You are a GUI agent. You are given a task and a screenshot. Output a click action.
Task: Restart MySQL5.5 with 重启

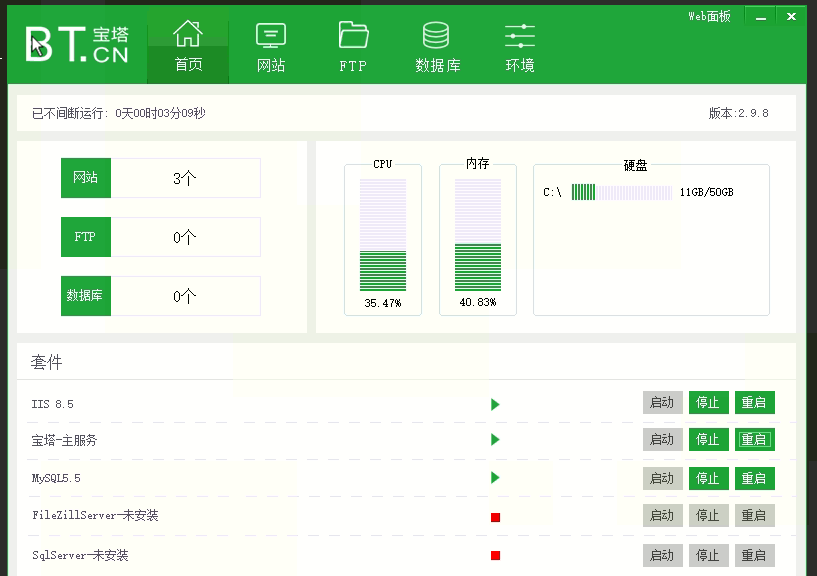tap(754, 479)
